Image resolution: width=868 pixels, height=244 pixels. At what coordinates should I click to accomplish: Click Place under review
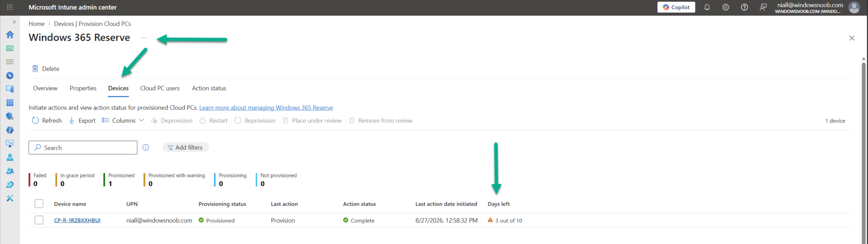312,121
